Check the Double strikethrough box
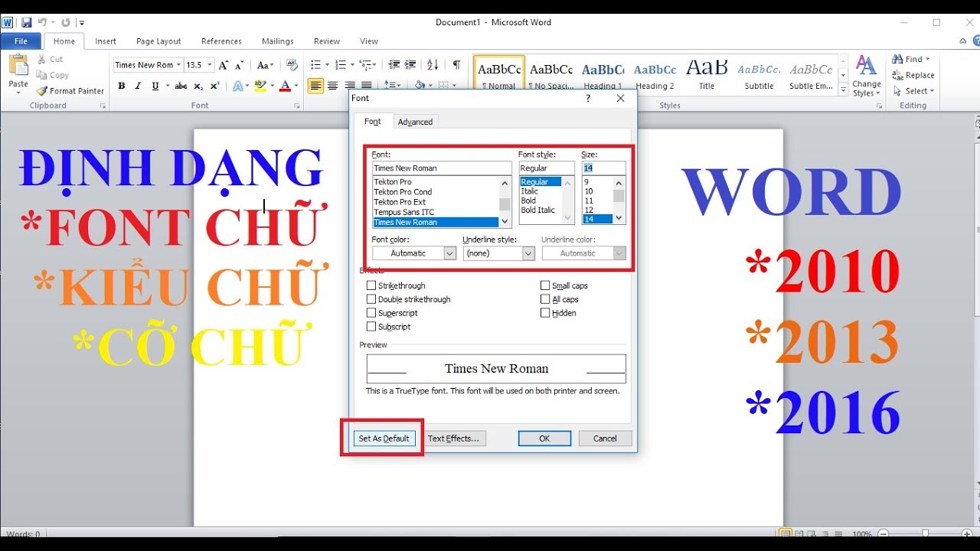 click(x=371, y=299)
